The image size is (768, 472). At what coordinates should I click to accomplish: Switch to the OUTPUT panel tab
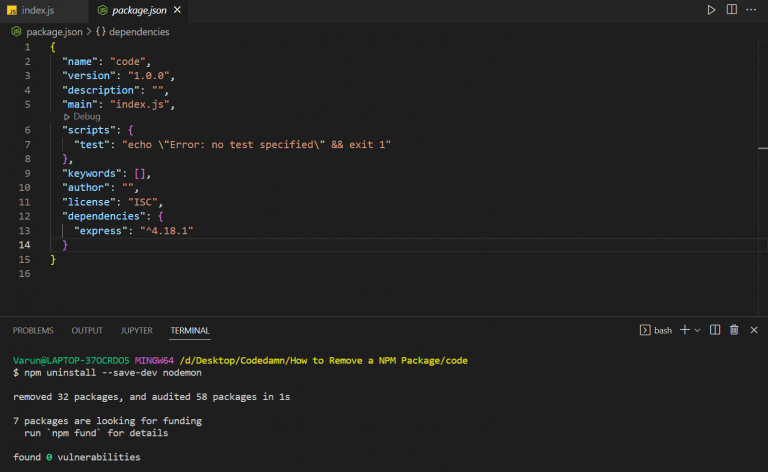tap(87, 330)
